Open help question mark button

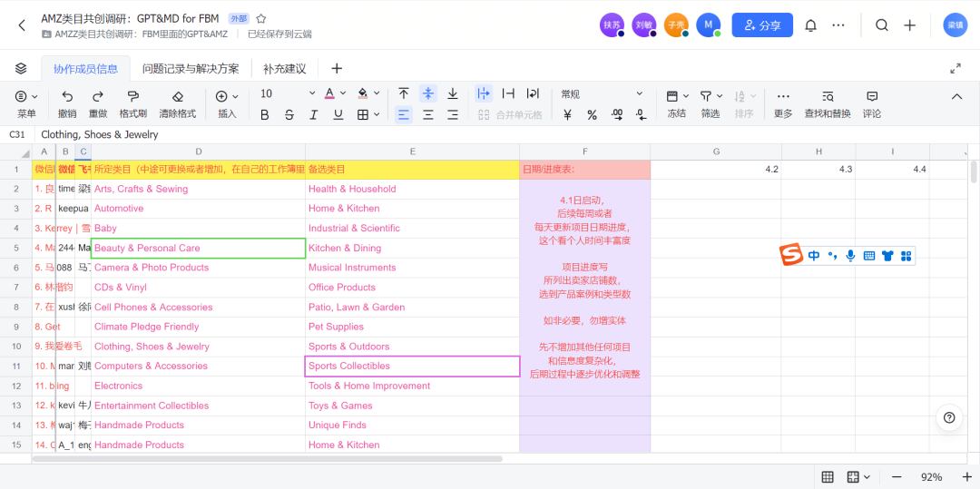tap(949, 418)
